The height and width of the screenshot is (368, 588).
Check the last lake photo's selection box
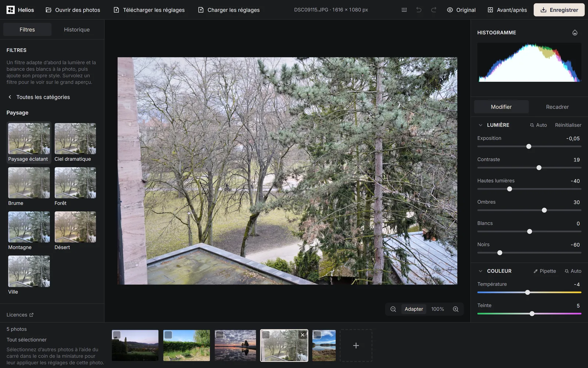click(x=318, y=335)
